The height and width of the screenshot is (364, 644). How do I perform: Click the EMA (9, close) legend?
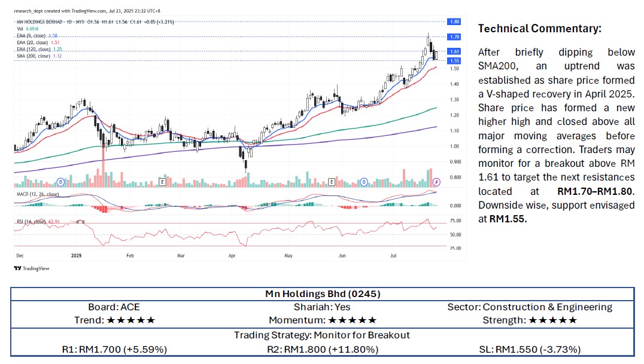37,36
